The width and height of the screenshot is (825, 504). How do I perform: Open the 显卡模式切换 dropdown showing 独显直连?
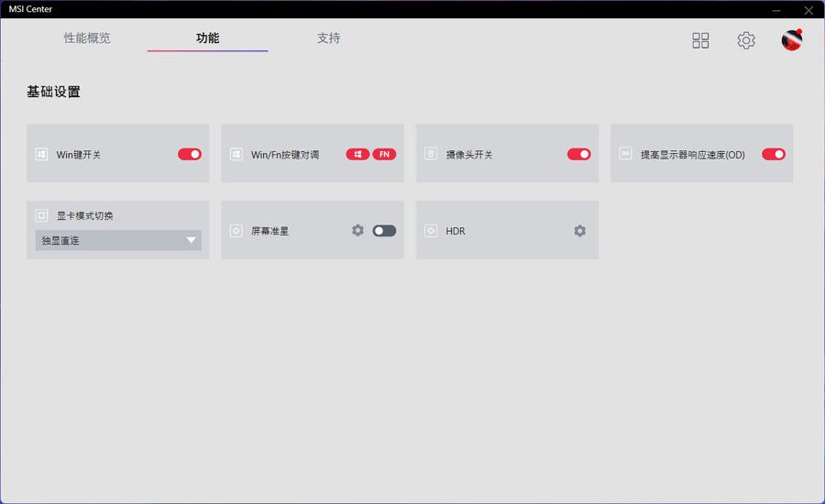coord(118,240)
